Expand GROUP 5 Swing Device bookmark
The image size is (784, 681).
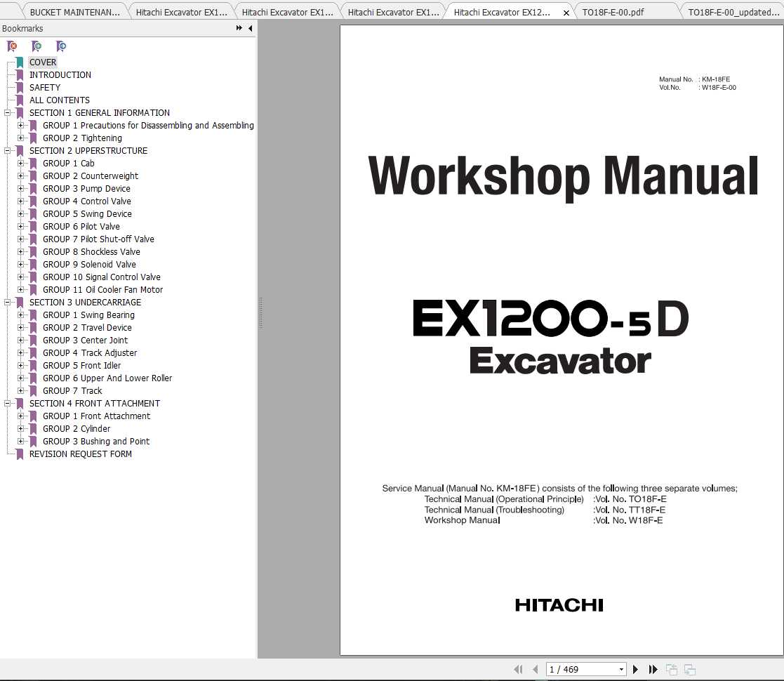22,213
